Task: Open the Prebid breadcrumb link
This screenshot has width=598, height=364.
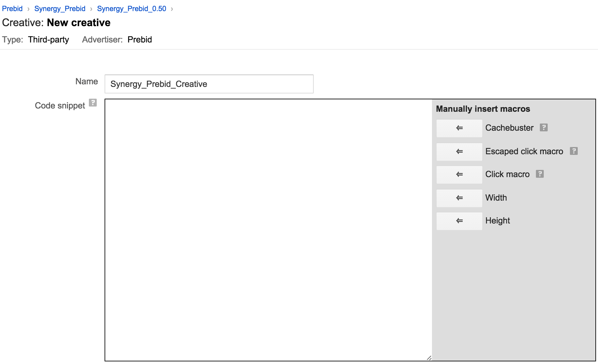Action: 12,8
